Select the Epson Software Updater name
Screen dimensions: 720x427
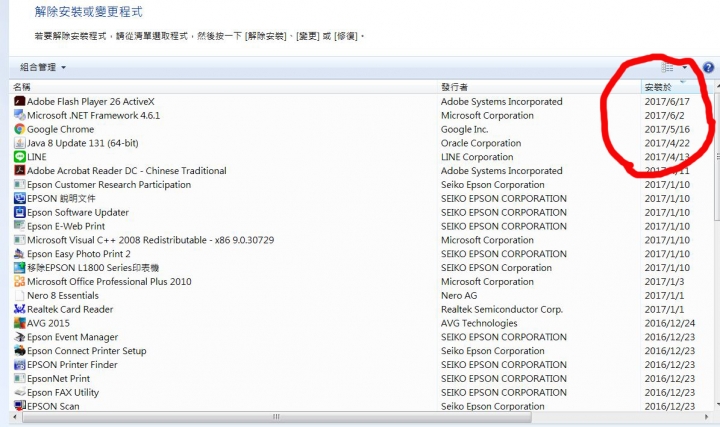tap(78, 212)
